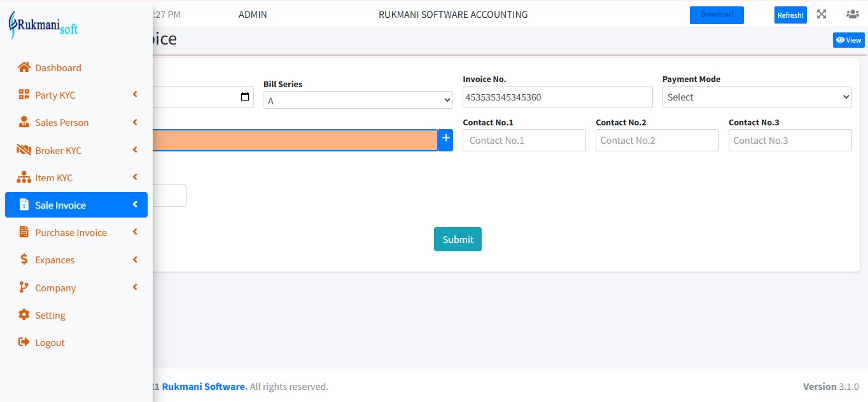Click the blue plus button beside the orange field
The image size is (868, 402).
click(x=445, y=140)
